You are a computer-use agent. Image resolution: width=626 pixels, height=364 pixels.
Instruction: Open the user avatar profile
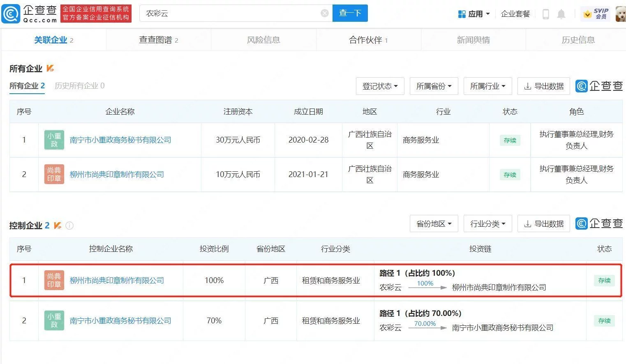620,14
